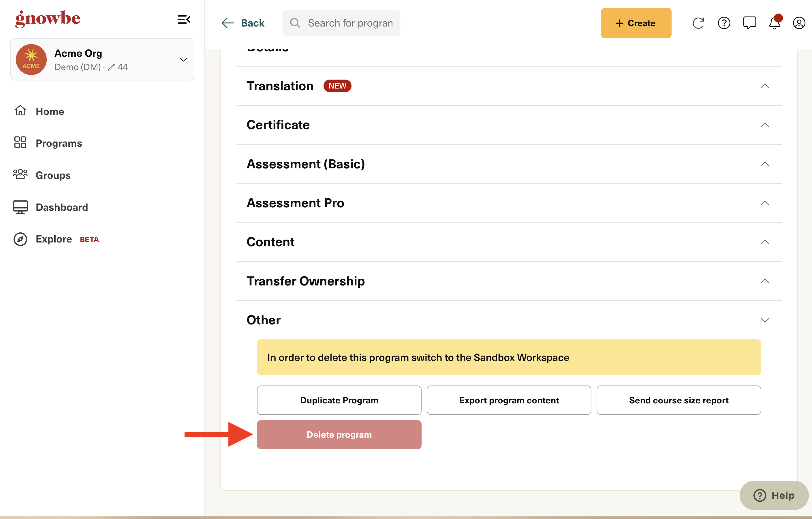812x519 pixels.
Task: Open the Home icon in sidebar
Action: click(20, 111)
